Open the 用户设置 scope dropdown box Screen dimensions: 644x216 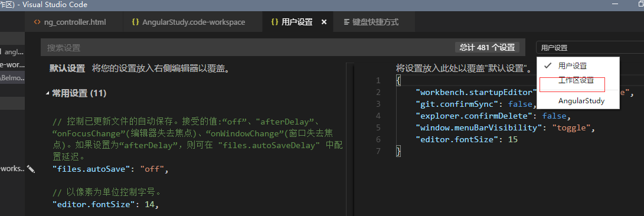[x=590, y=48]
